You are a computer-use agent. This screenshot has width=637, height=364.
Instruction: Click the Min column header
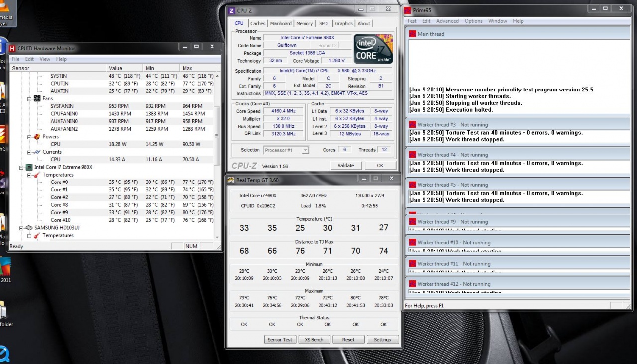point(161,68)
